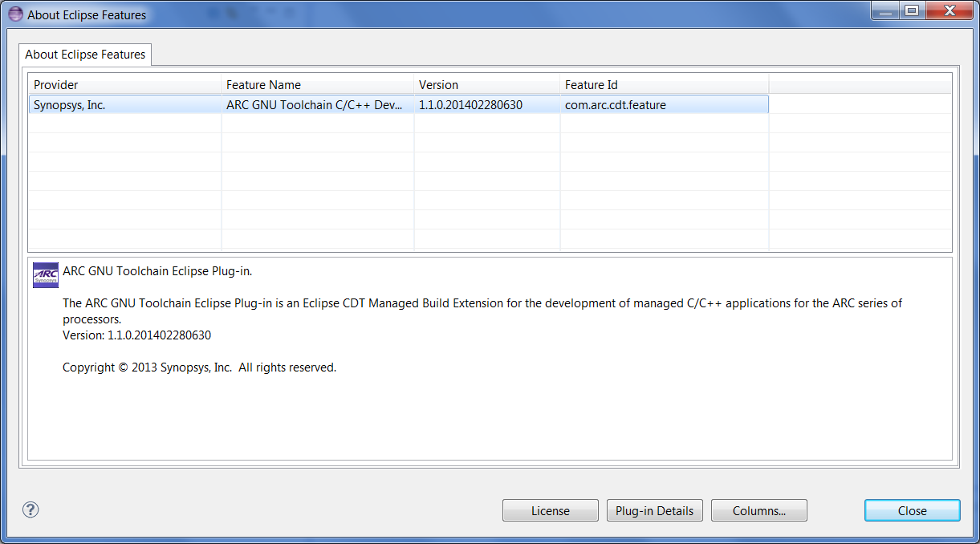The image size is (980, 544).
Task: Select the com.arc.cdt.feature cell
Action: click(665, 104)
